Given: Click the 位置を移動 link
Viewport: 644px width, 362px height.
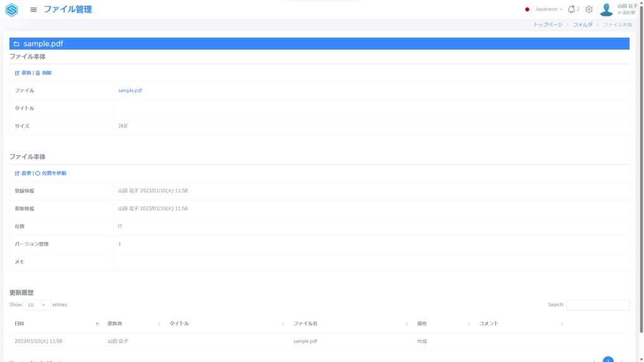Looking at the screenshot, I should click(54, 173).
